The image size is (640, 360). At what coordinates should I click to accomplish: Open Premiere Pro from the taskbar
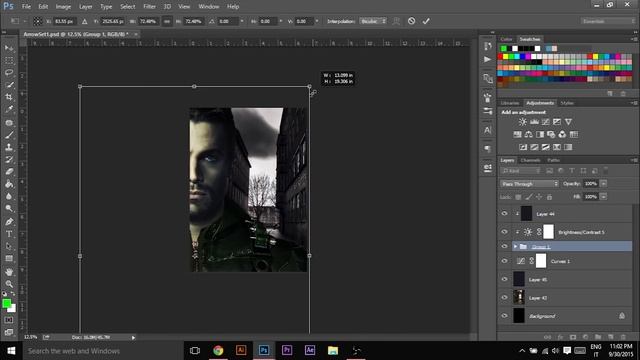tap(287, 350)
